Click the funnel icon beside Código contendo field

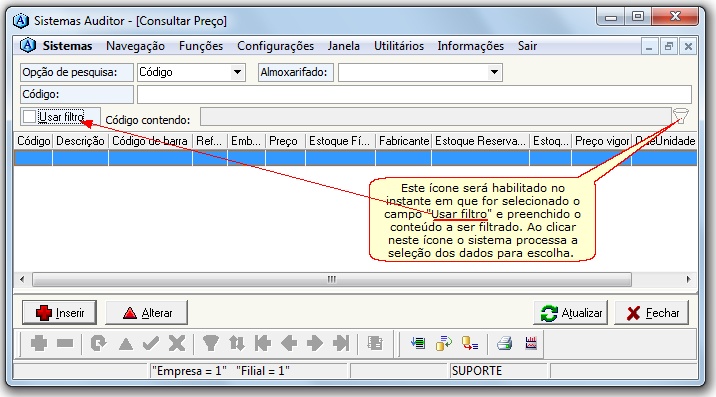680,116
